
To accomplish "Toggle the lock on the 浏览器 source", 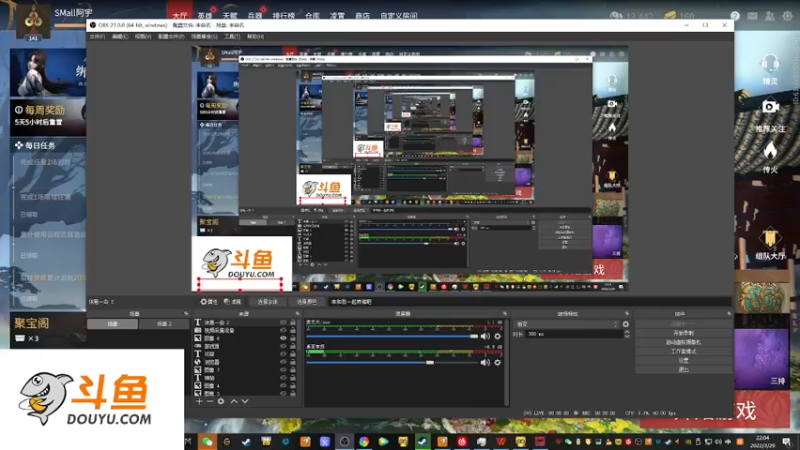I will coord(293,362).
